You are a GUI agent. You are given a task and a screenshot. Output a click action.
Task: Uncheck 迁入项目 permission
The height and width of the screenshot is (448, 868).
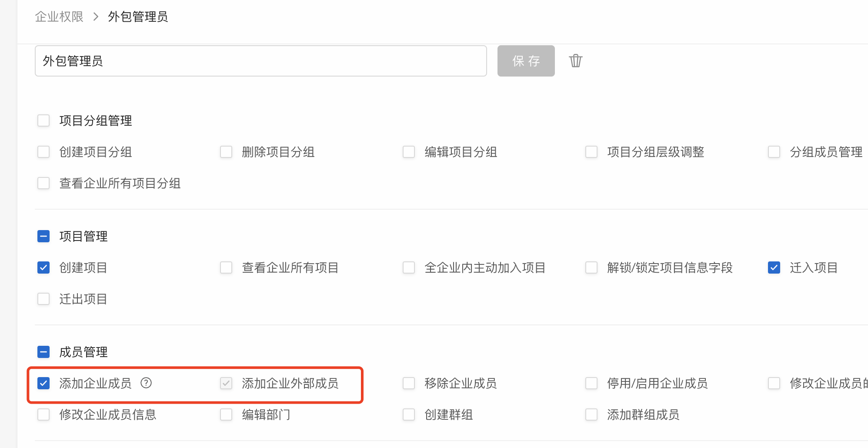click(774, 267)
